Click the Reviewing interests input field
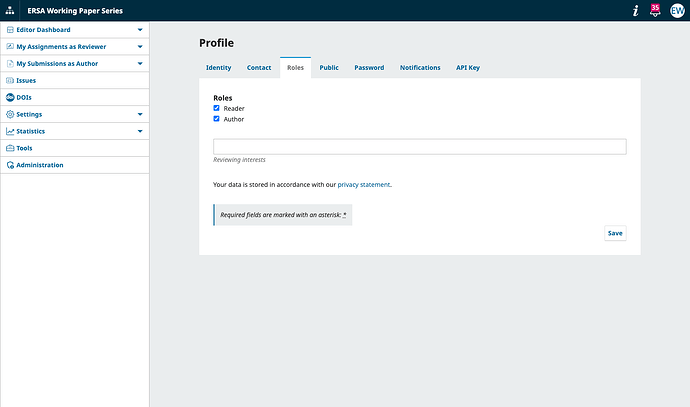The image size is (690, 407). click(x=419, y=147)
